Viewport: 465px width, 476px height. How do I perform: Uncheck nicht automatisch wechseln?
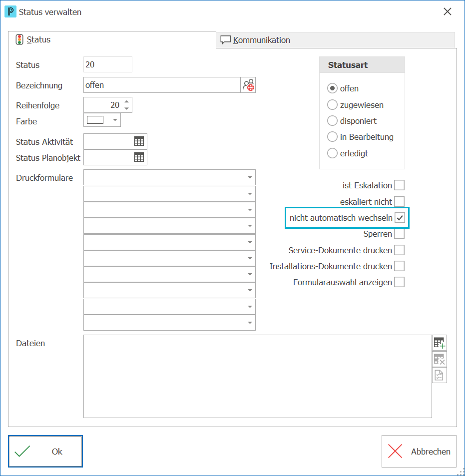pos(400,218)
